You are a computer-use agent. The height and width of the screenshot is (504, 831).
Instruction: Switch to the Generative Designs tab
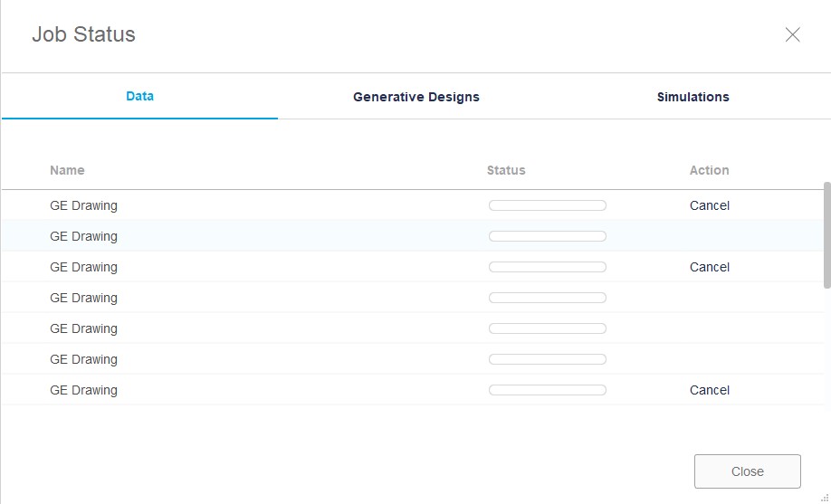pyautogui.click(x=416, y=97)
